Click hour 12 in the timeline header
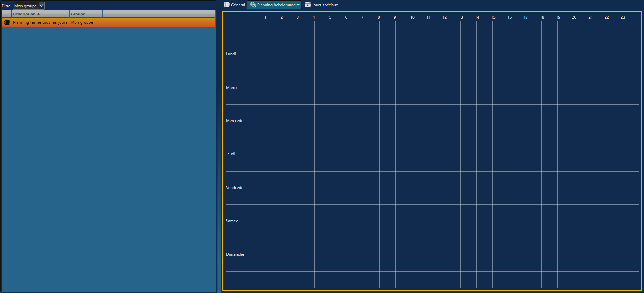The width and height of the screenshot is (644, 293). (x=444, y=17)
